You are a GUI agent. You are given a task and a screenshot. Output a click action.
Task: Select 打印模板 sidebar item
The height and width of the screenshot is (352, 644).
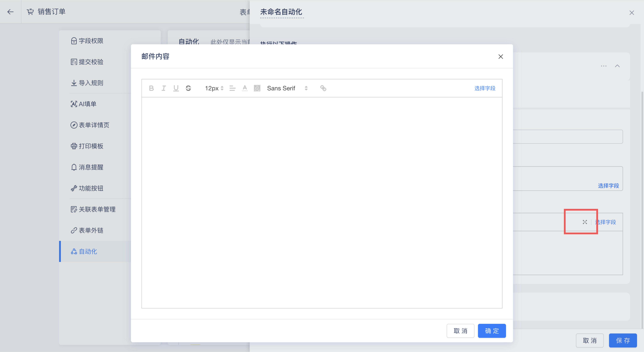pos(91,146)
